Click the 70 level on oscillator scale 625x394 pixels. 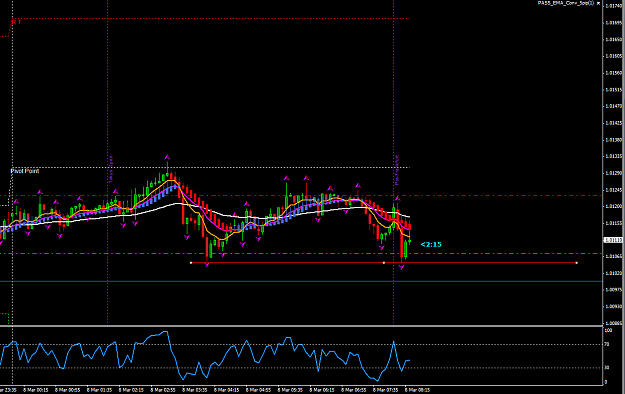[607, 344]
